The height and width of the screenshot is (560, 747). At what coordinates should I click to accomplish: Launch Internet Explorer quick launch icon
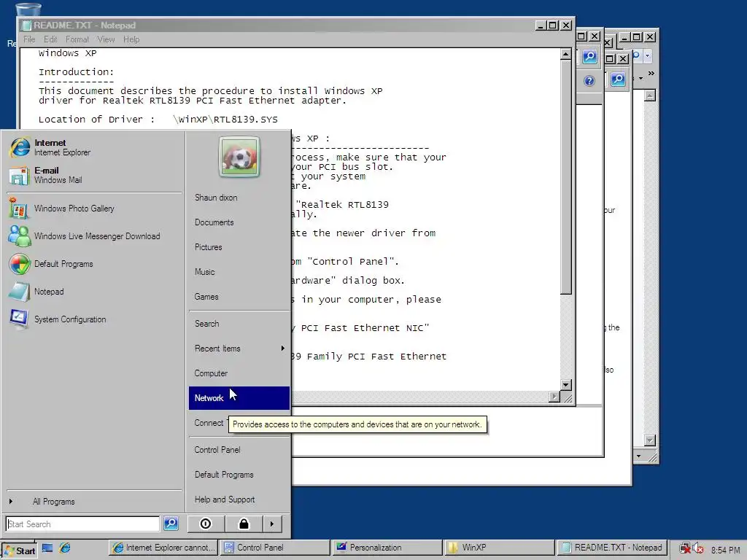65,548
